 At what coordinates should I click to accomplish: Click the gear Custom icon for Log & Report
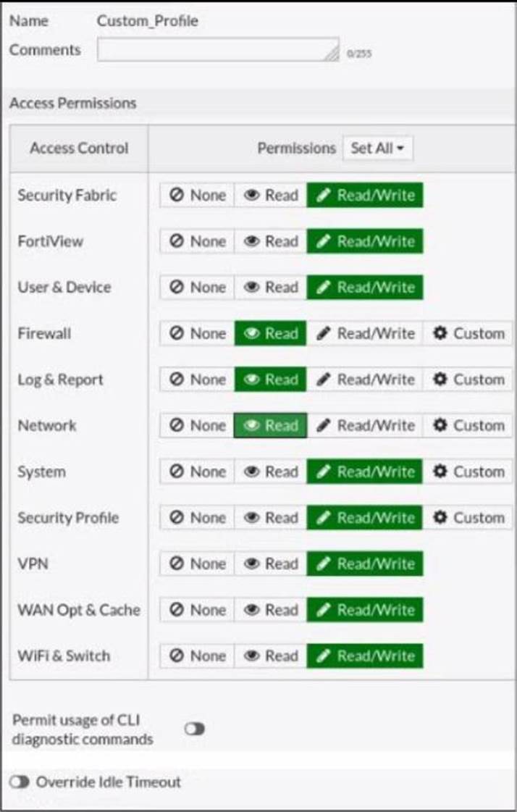[440, 380]
